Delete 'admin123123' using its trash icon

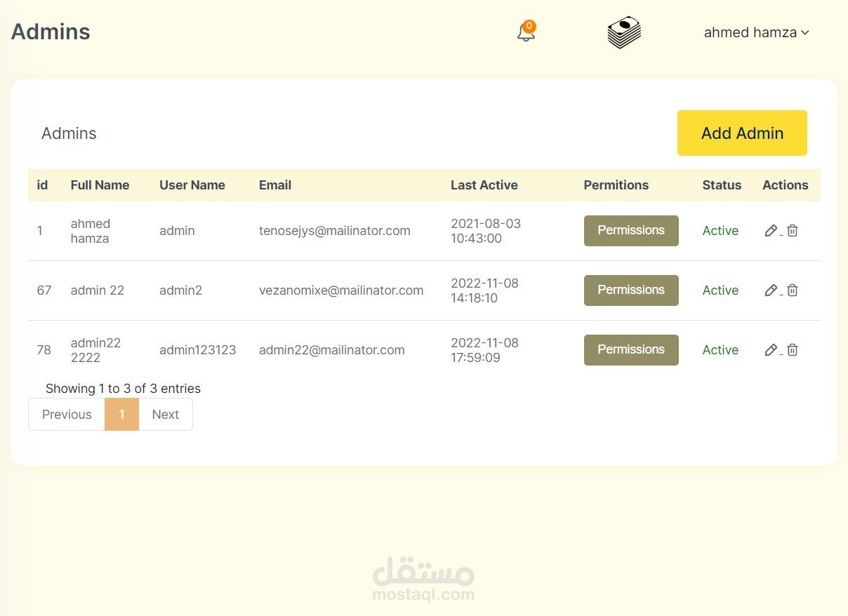793,349
